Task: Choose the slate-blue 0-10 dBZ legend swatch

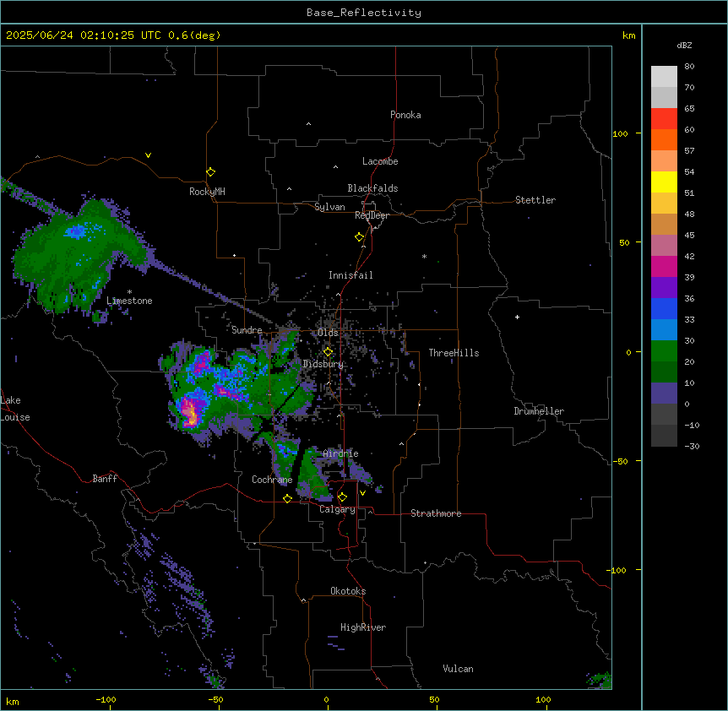Action: (664, 393)
